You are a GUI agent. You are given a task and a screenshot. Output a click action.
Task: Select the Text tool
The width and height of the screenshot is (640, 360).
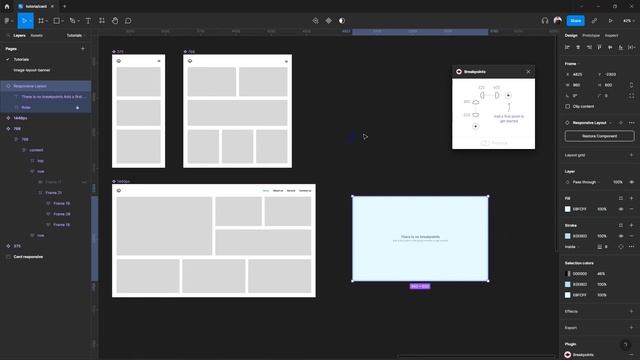tap(88, 21)
